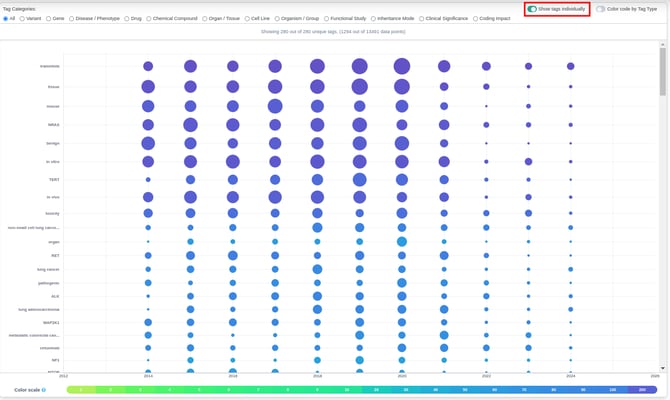
Task: Open the Color scale info icon
Action: (x=44, y=390)
